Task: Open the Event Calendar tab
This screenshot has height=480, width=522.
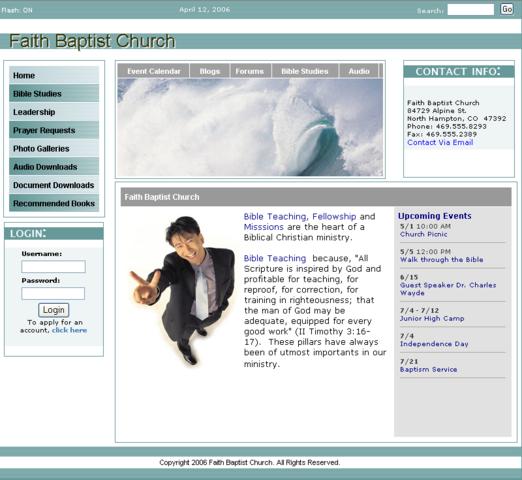Action: (154, 71)
